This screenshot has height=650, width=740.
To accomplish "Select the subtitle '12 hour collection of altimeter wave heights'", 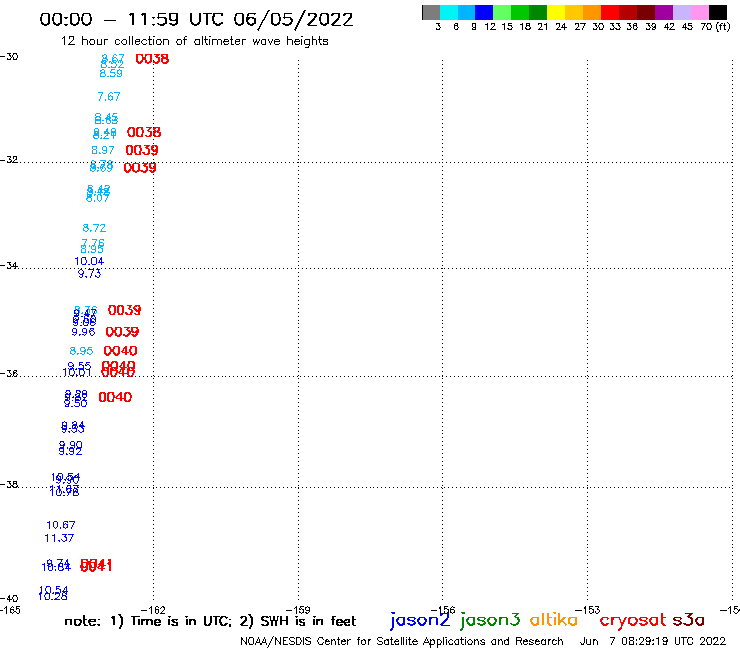I will click(194, 41).
